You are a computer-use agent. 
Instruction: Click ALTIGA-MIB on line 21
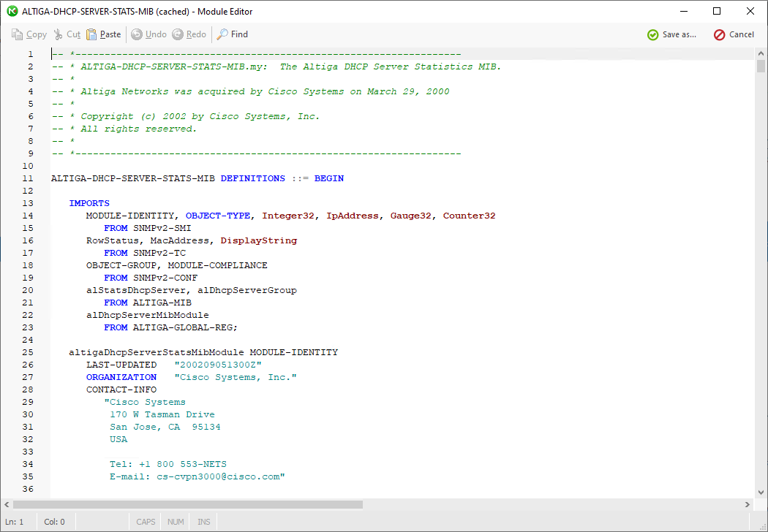pos(162,303)
